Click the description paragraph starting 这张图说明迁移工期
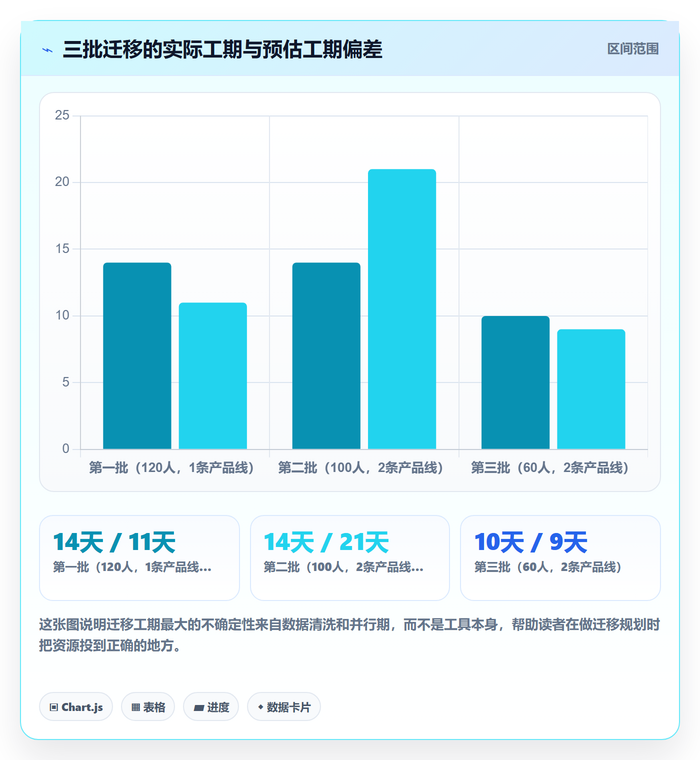This screenshot has height=760, width=700. [350, 635]
